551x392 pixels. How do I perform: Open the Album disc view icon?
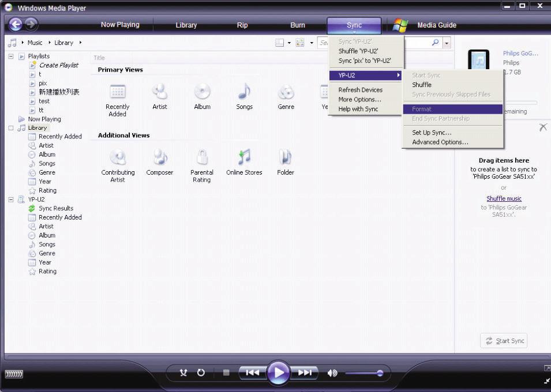click(x=202, y=92)
